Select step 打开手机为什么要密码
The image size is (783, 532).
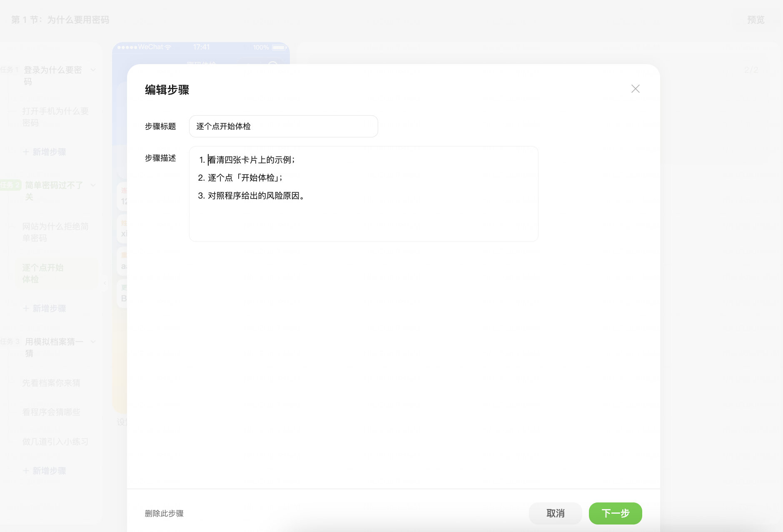click(55, 117)
